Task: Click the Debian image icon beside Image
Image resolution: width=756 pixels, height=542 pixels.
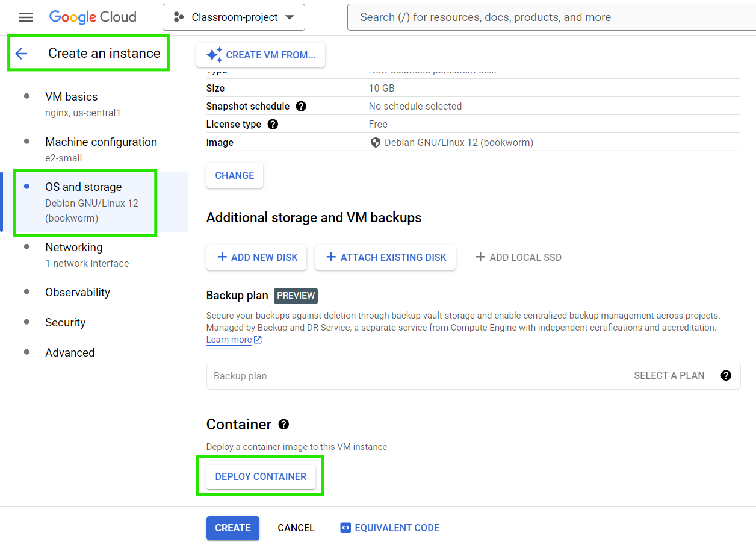Action: click(375, 142)
